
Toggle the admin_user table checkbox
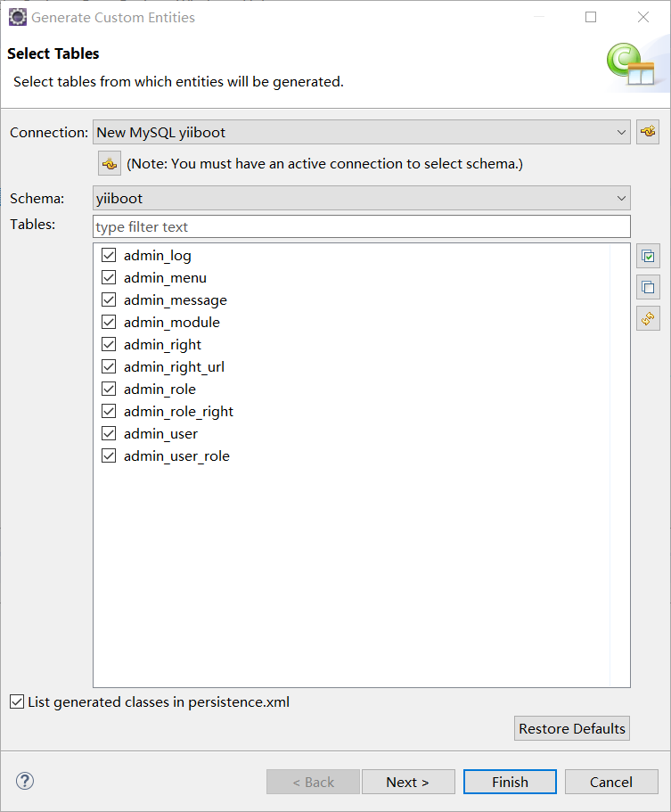[x=109, y=433]
